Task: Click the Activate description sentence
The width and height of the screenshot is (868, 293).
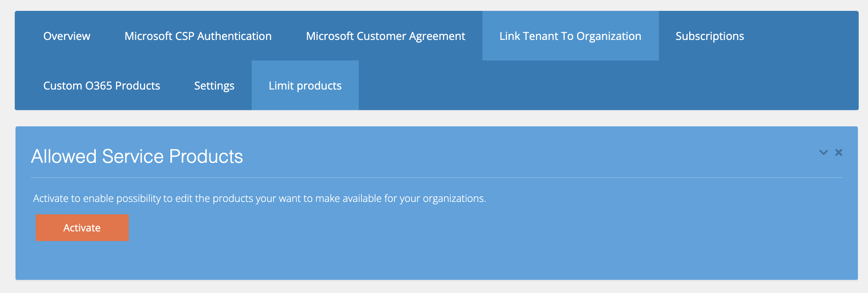Action: click(x=259, y=198)
